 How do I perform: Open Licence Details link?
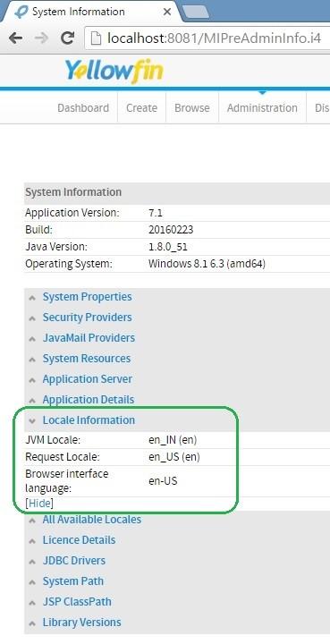(x=79, y=539)
